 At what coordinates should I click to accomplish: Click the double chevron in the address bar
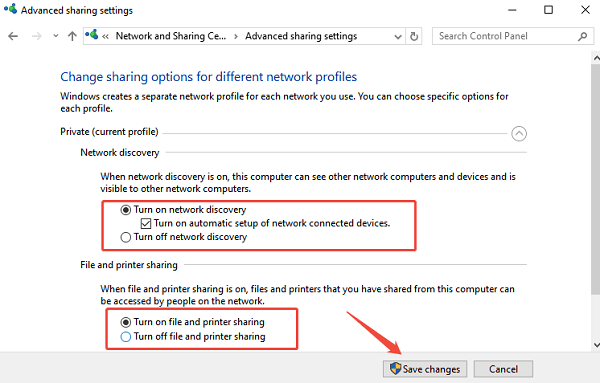coord(105,36)
